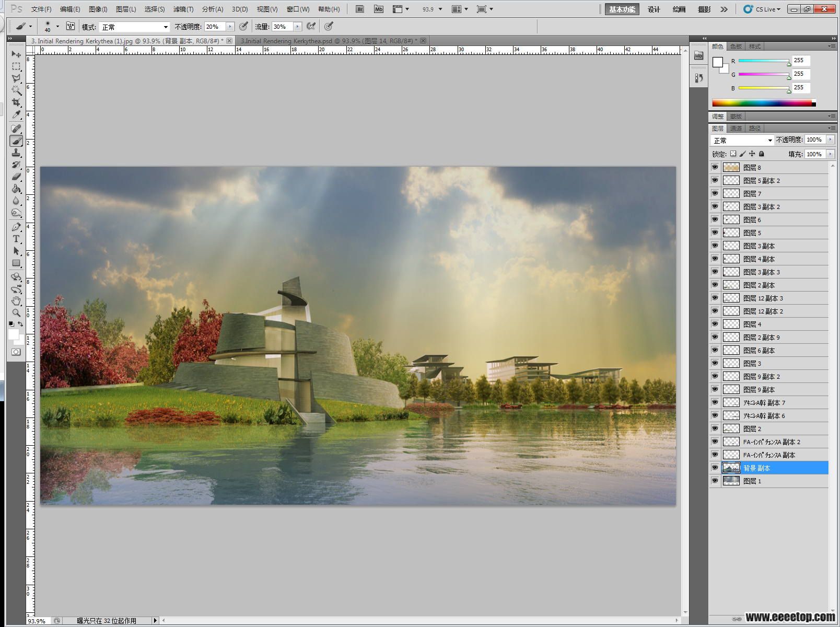Select the Hand tool
Viewport: 840px width, 627px height.
(16, 301)
